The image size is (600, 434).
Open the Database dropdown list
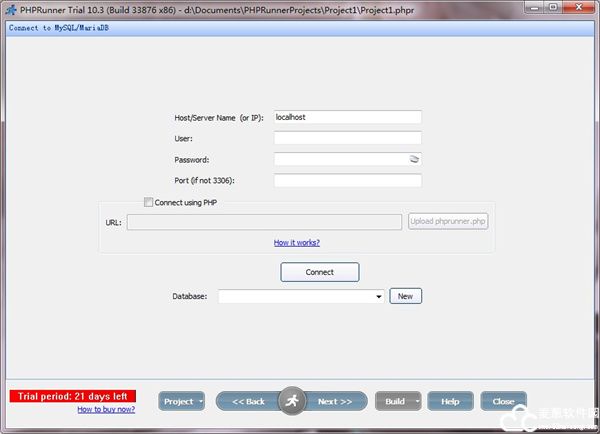click(x=378, y=297)
